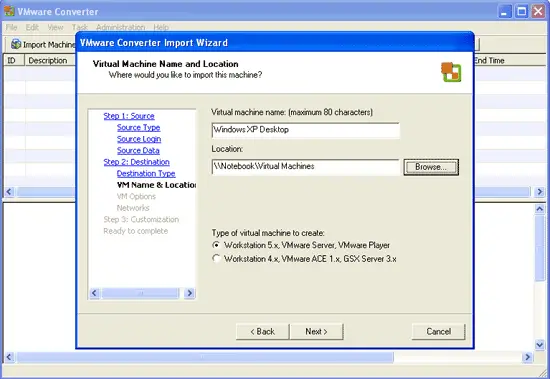Click the VM Name & Location step text

(x=156, y=185)
